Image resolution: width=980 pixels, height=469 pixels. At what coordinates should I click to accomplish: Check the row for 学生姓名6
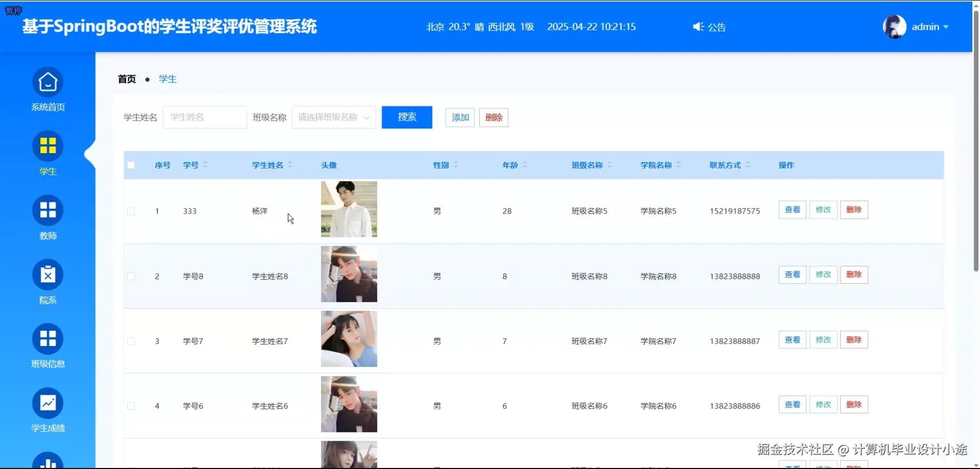tap(131, 406)
